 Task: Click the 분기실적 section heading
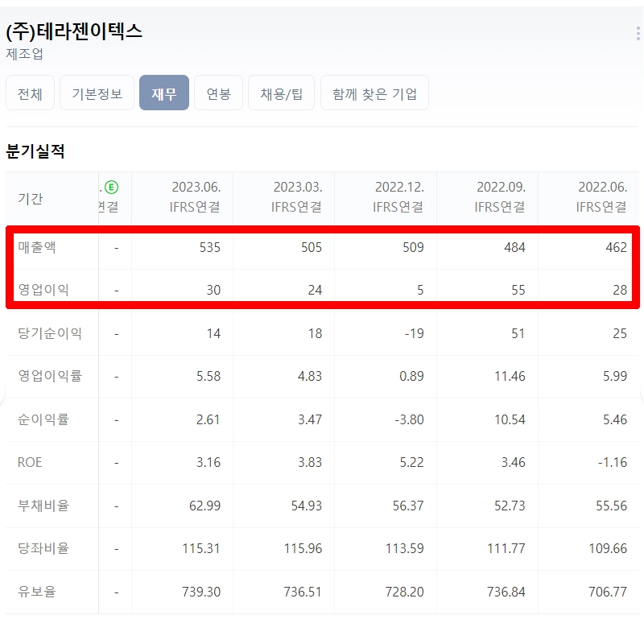point(35,151)
